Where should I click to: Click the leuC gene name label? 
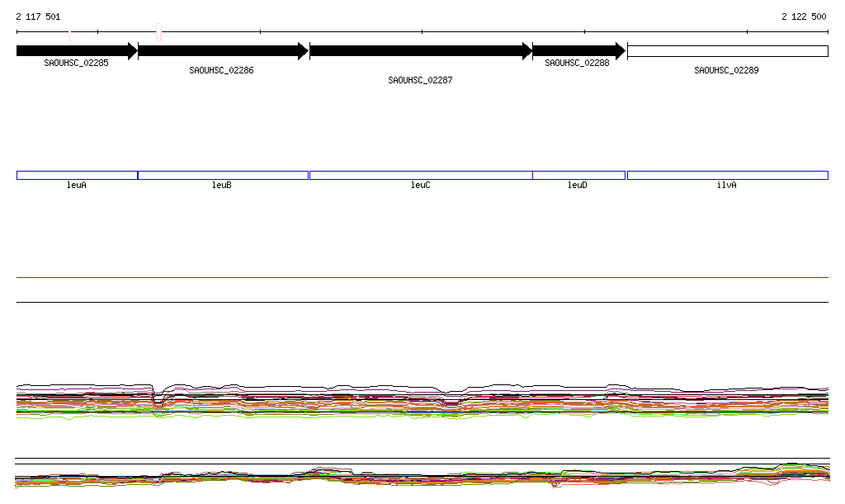(x=420, y=186)
